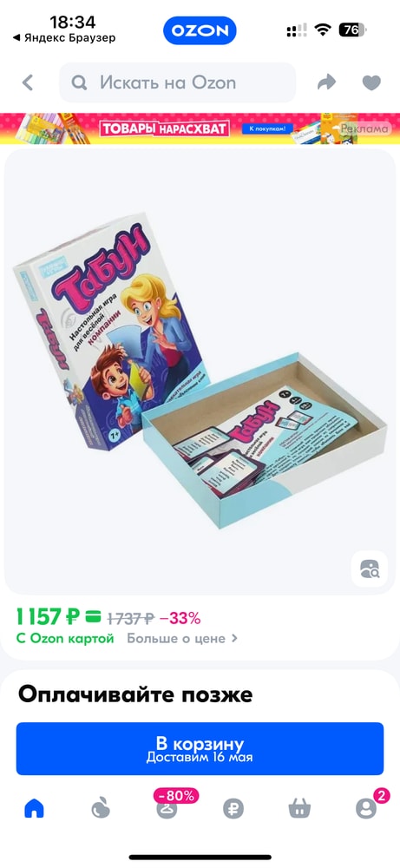This screenshot has height=868, width=400.
Task: Tap 'К покупкам!' button in banner
Action: (266, 128)
